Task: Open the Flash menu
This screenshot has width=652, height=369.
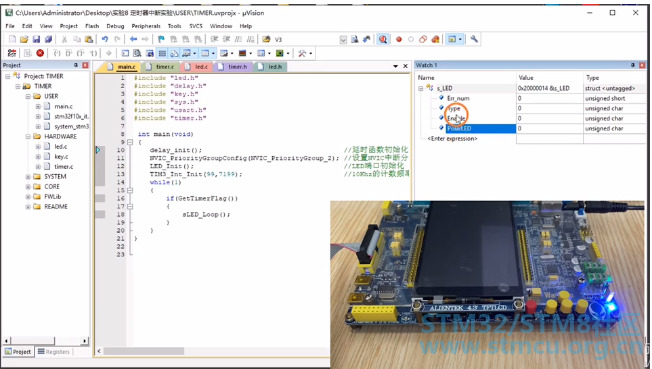Action: coord(92,26)
